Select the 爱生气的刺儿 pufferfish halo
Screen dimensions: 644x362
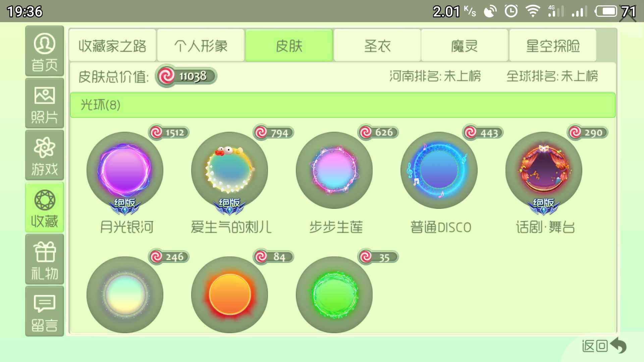pyautogui.click(x=229, y=170)
